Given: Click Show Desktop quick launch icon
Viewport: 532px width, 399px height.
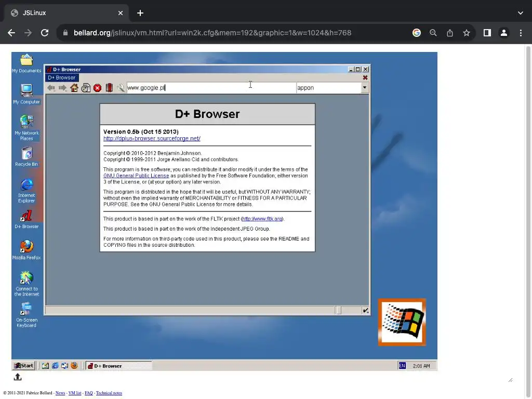Looking at the screenshot, I should (46, 365).
